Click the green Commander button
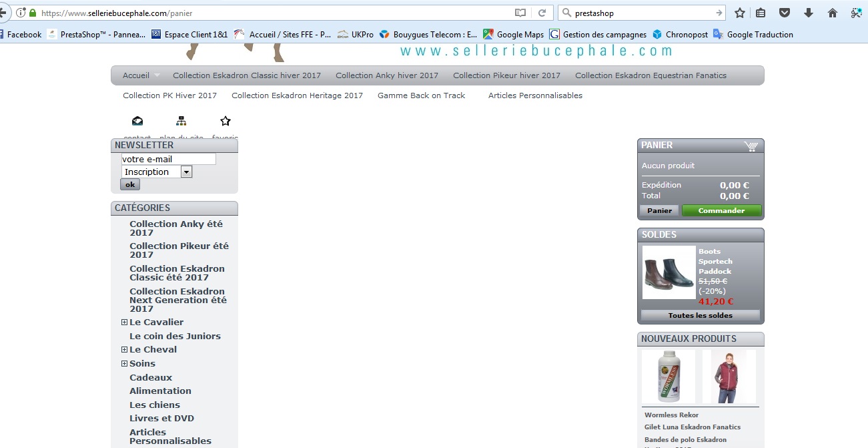The image size is (868, 448). point(721,210)
